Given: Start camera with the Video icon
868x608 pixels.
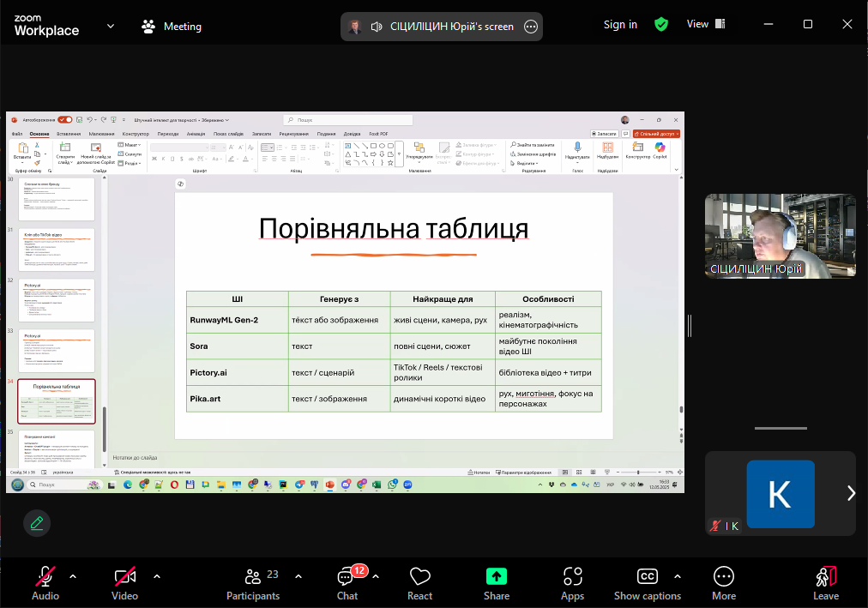Looking at the screenshot, I should coord(124,576).
